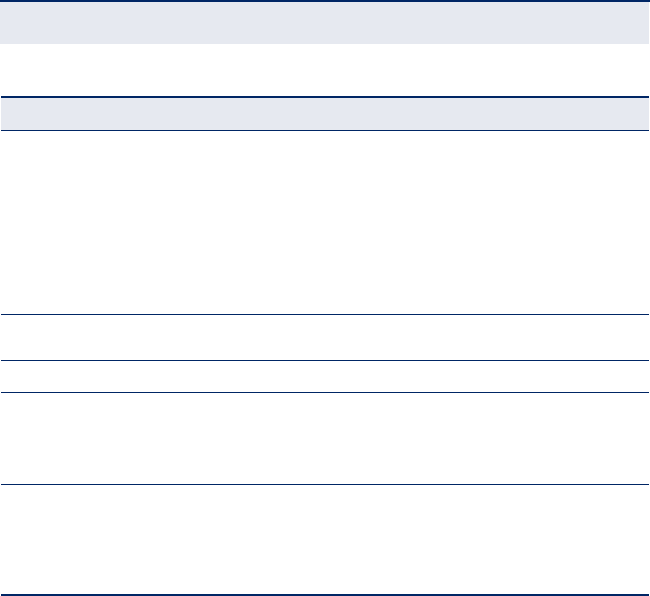The width and height of the screenshot is (650, 596).
Task: Select the tallest empty row below the header
Action: pos(324,222)
